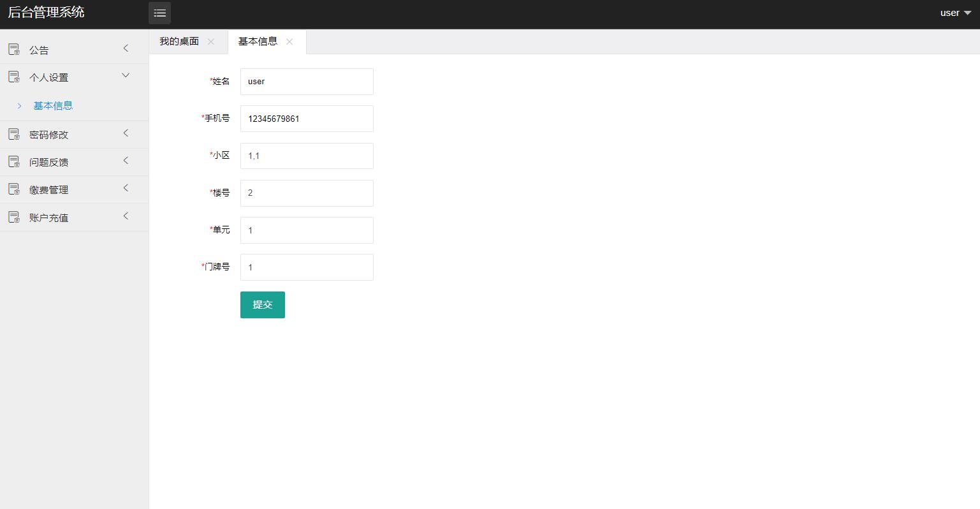The width and height of the screenshot is (980, 509).
Task: Collapse the 个人设置 menu section
Action: 64,77
